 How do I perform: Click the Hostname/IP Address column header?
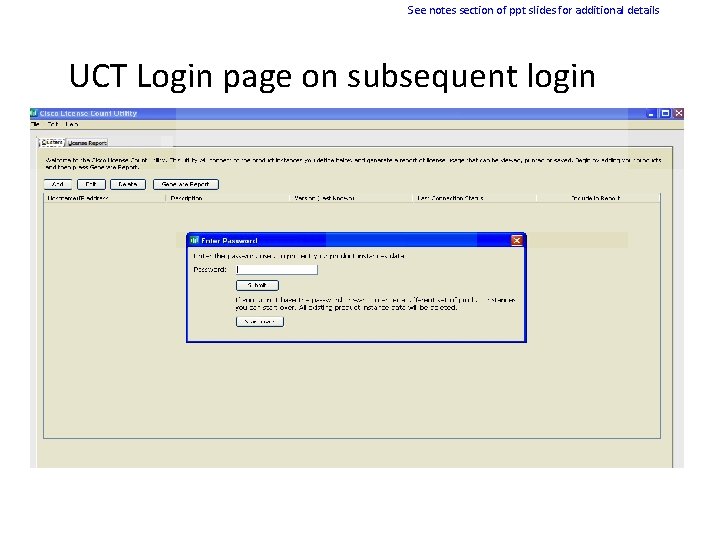[x=105, y=198]
